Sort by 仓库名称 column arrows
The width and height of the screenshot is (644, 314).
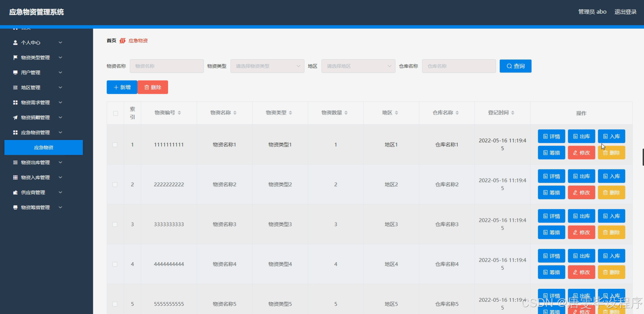click(457, 113)
